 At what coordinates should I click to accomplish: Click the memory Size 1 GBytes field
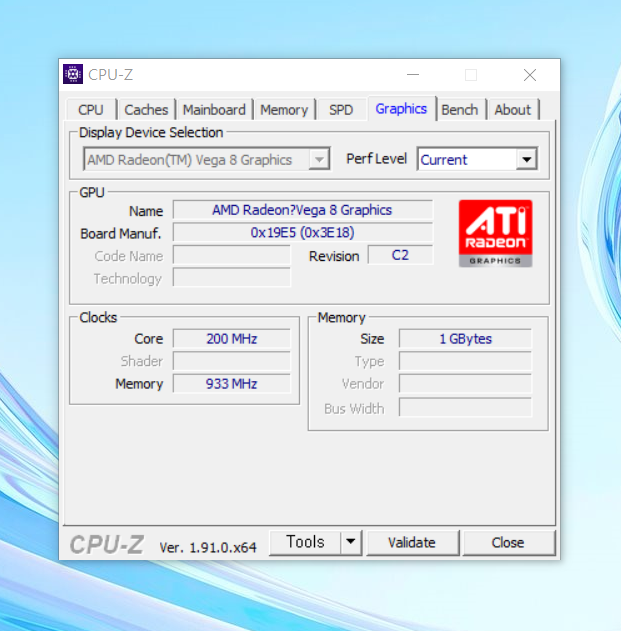[465, 338]
